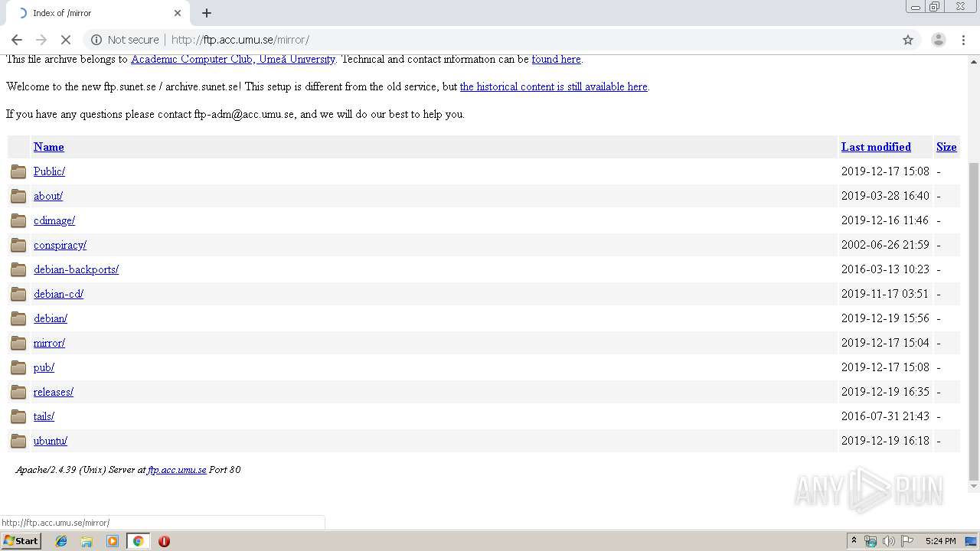Open the about/ directory link
This screenshot has height=551, width=980.
coord(48,196)
